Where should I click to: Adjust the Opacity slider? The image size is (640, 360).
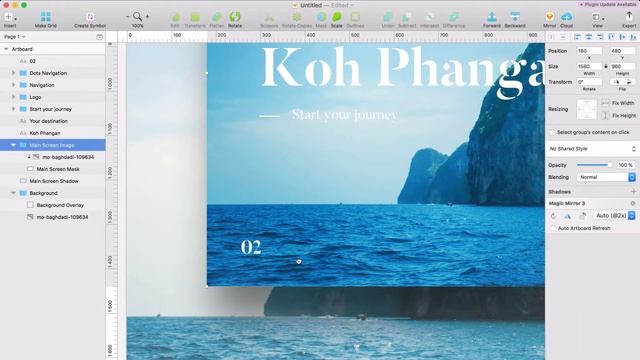click(x=594, y=165)
